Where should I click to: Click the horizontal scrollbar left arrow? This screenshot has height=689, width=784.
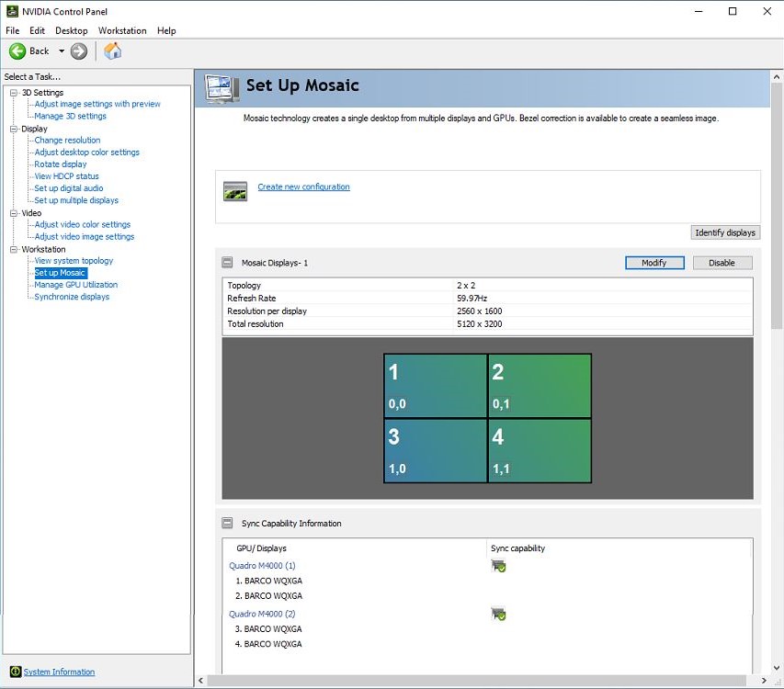point(201,681)
